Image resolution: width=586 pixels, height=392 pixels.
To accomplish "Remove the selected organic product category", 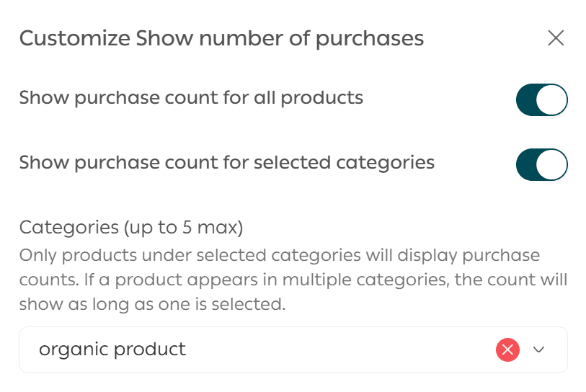I will click(x=507, y=350).
